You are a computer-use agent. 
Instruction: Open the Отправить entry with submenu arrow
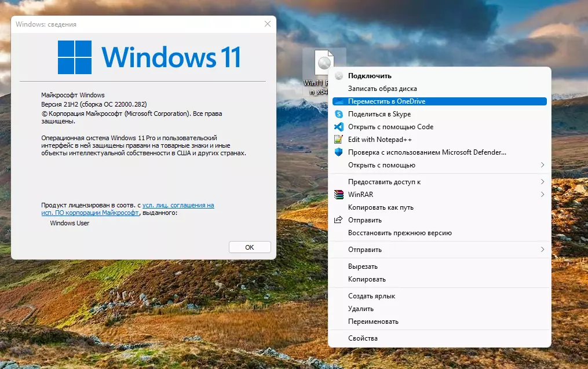coord(440,249)
